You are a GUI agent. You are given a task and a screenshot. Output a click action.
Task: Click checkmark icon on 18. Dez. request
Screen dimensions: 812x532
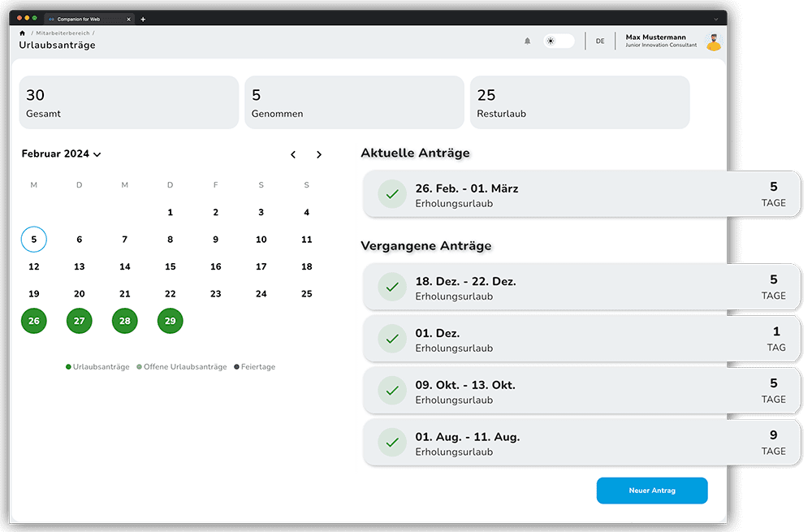click(392, 288)
